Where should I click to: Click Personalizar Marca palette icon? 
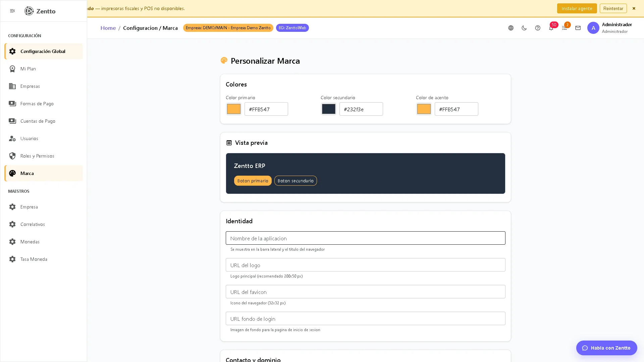[x=224, y=60]
